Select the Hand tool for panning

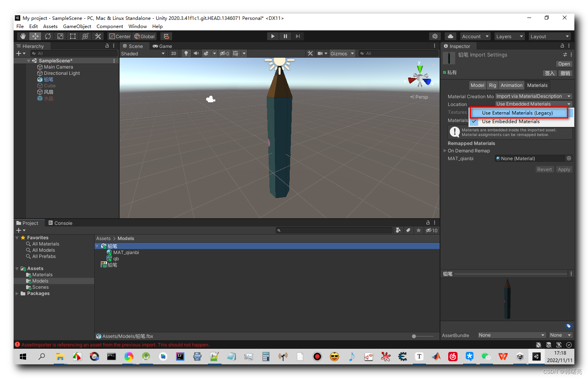tap(23, 36)
